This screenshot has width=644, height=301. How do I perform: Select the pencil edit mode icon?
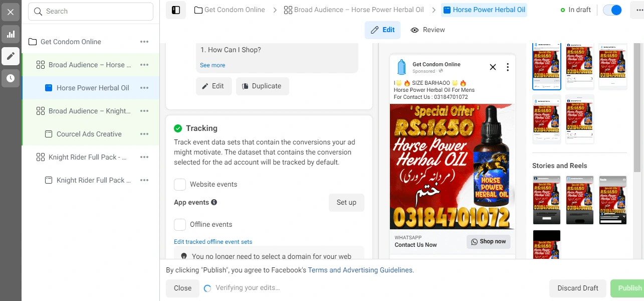[x=11, y=56]
